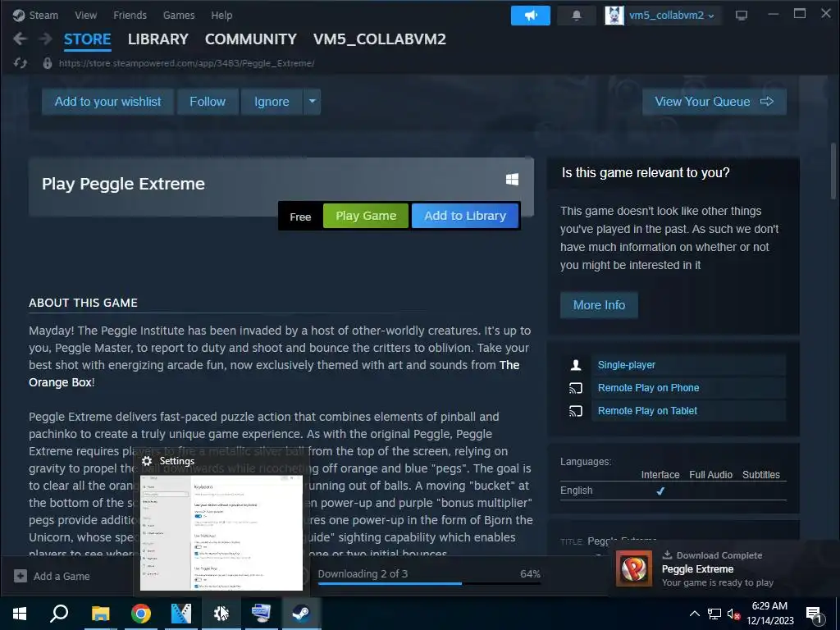840x630 pixels.
Task: Open the View menu
Action: [x=85, y=15]
